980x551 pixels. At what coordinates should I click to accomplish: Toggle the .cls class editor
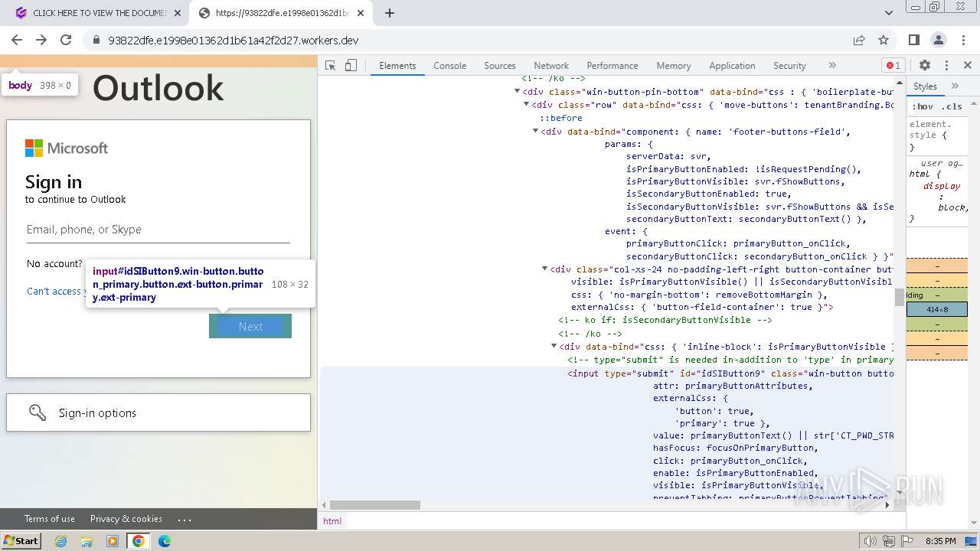coord(952,106)
